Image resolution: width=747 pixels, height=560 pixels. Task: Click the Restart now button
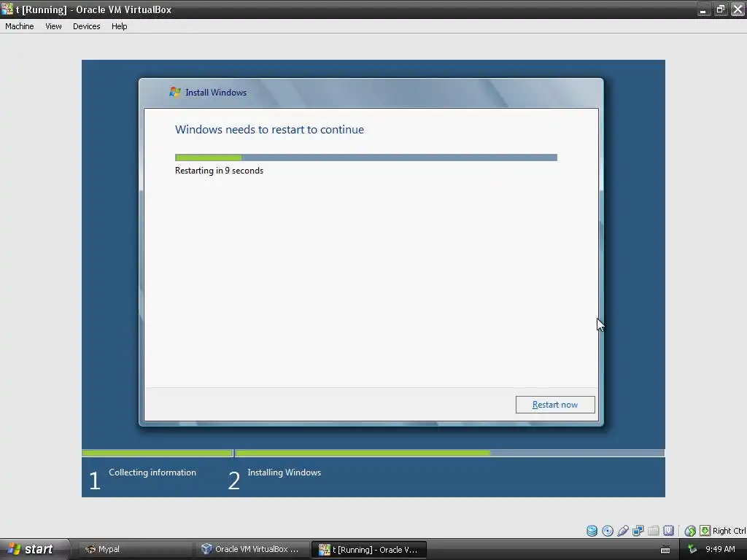click(555, 405)
